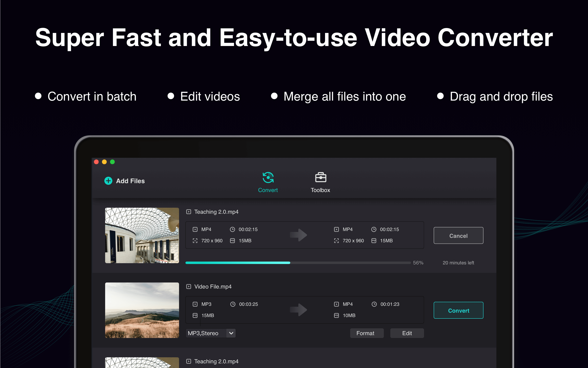
Task: Click the 00:01:23 output duration
Action: click(x=390, y=304)
